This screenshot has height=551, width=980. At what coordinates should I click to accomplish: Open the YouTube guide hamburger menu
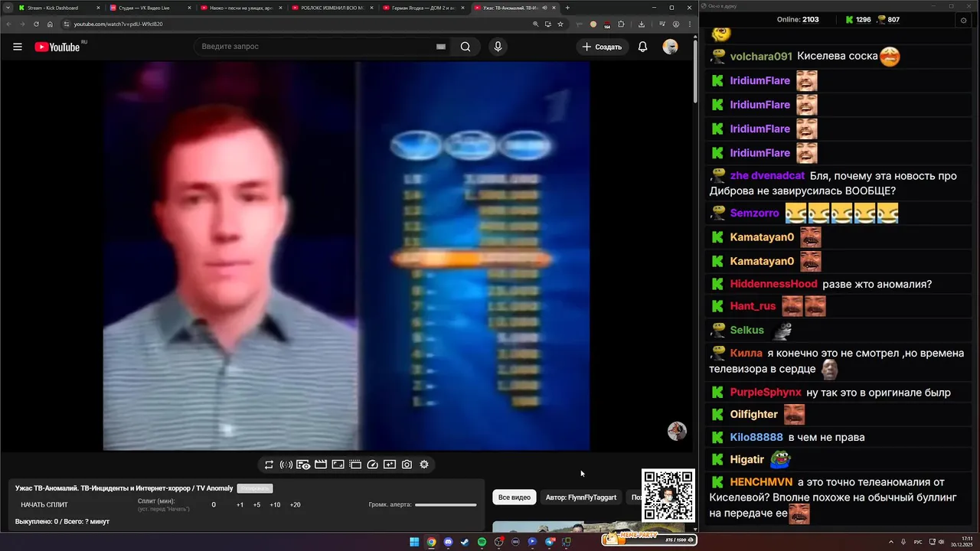[x=18, y=47]
